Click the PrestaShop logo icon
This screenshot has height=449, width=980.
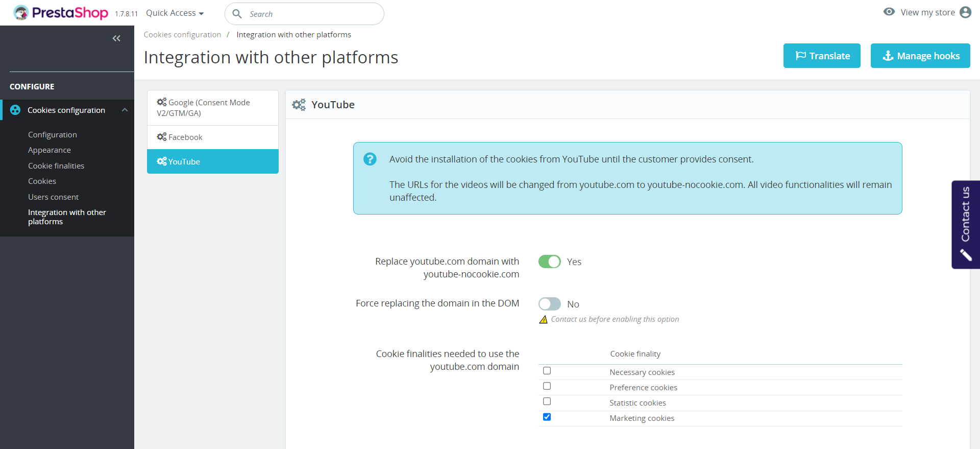pyautogui.click(x=21, y=13)
